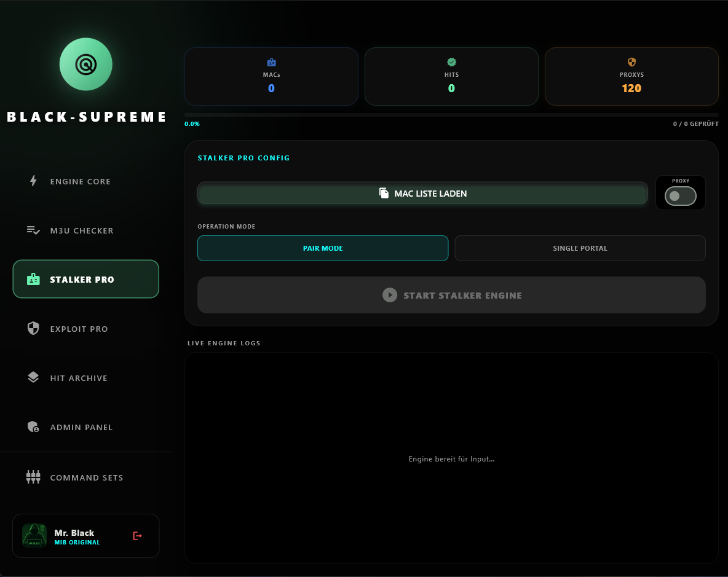Open Hit Archive via layers icon
This screenshot has width=728, height=577.
point(33,377)
